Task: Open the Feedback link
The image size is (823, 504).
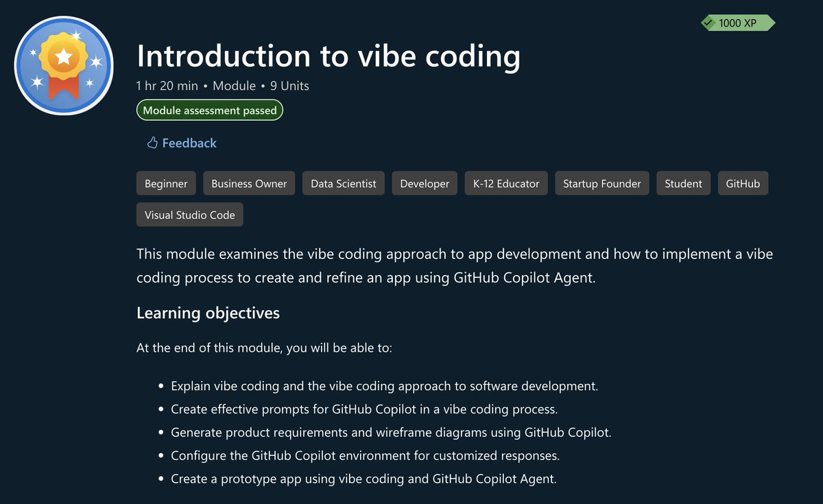Action: click(189, 143)
